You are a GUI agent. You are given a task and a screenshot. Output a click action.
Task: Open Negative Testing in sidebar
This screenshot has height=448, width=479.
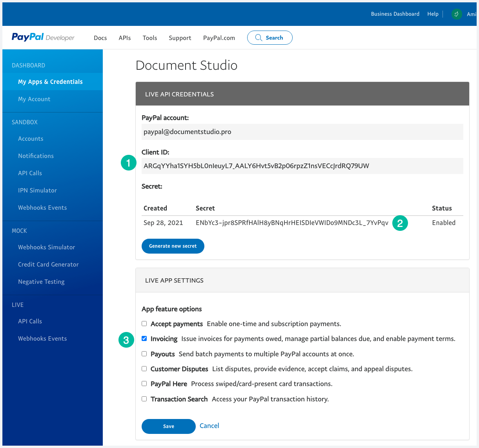[x=41, y=282]
